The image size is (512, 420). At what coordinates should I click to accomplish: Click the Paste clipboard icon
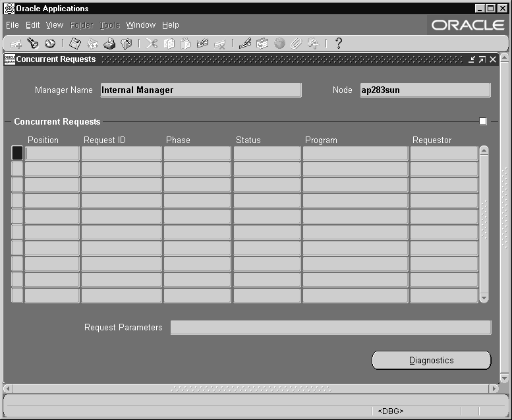tap(185, 44)
